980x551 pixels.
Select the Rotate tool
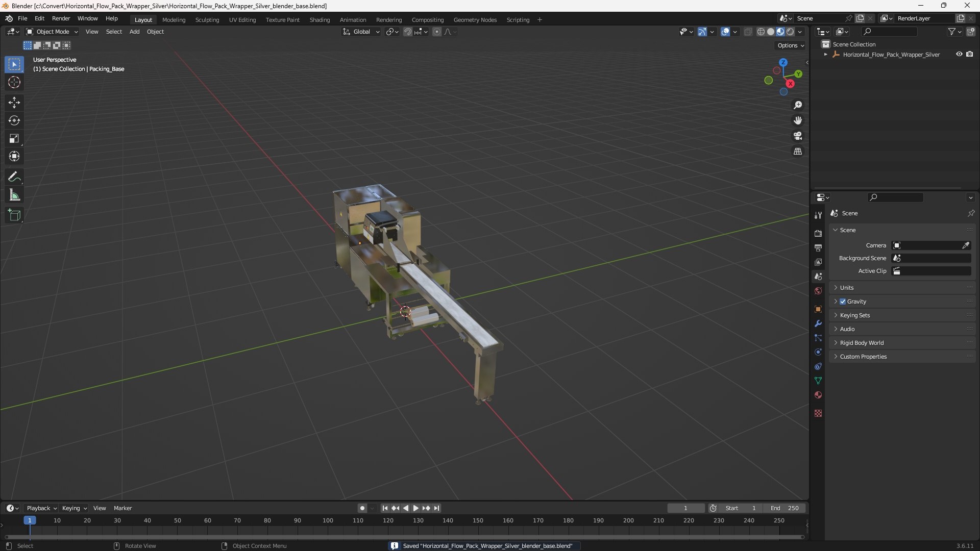click(x=14, y=120)
